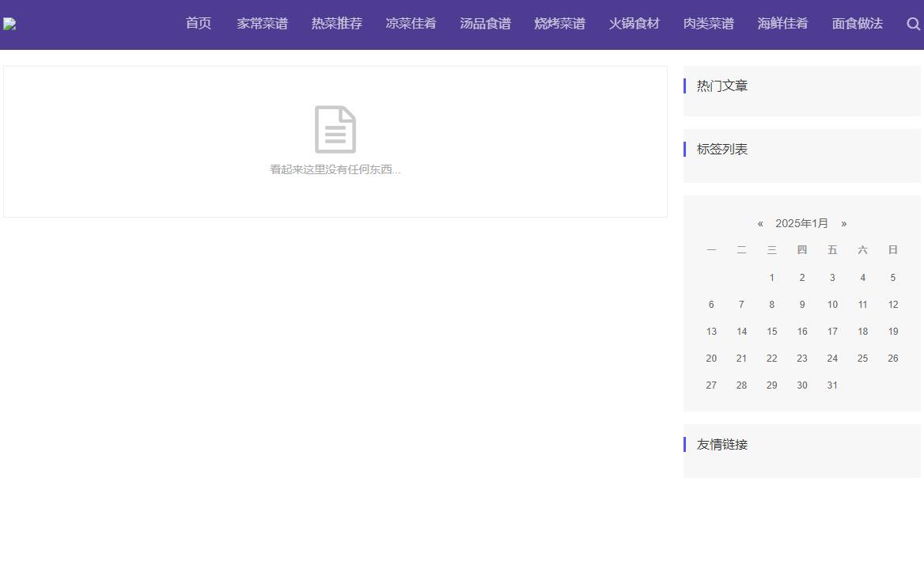Click the 热门文章 sidebar heading

tap(721, 86)
